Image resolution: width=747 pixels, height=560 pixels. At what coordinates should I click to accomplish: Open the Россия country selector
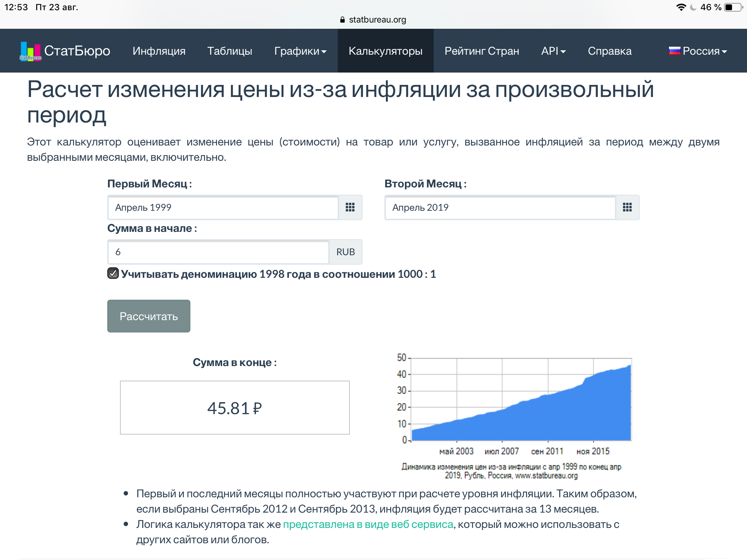point(698,51)
